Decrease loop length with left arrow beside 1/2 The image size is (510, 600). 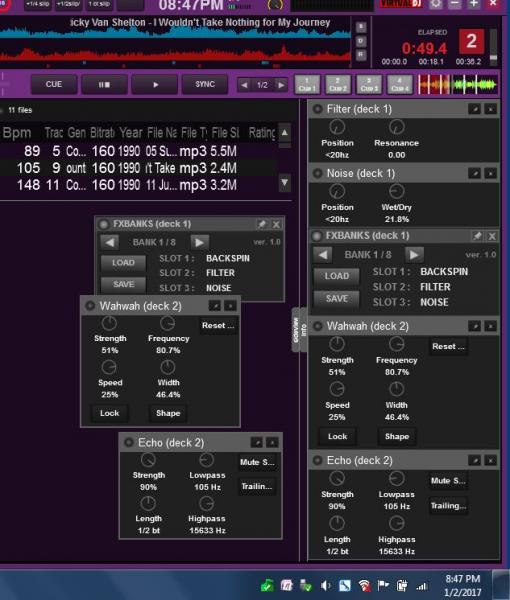(x=244, y=85)
